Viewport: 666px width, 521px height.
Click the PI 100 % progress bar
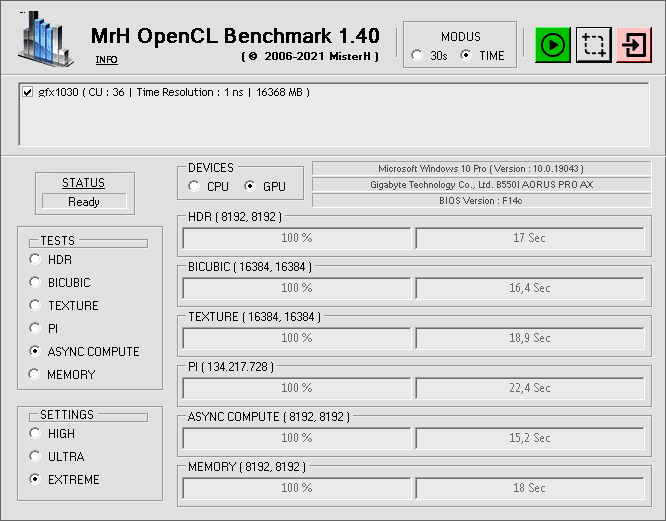pos(296,388)
